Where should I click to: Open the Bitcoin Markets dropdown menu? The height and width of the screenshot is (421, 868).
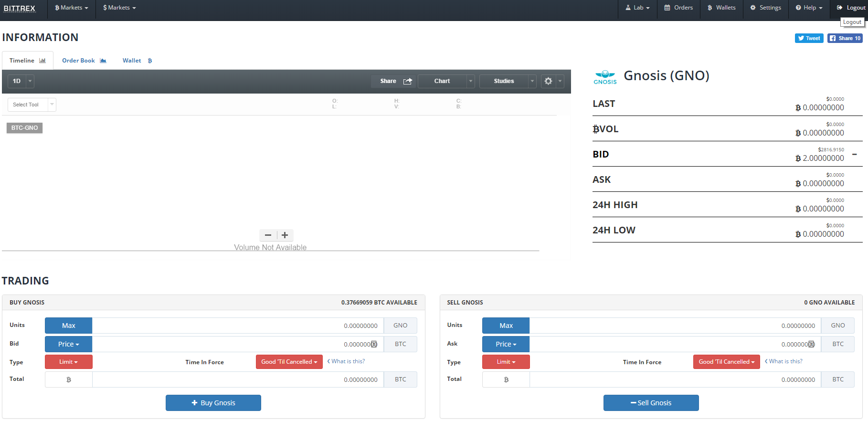pos(72,8)
